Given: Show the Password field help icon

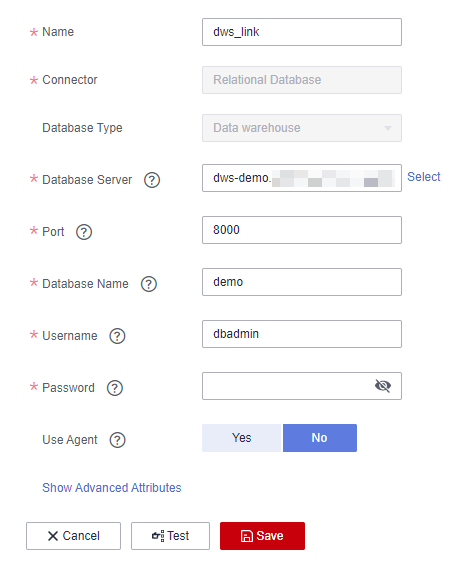Looking at the screenshot, I should point(115,388).
